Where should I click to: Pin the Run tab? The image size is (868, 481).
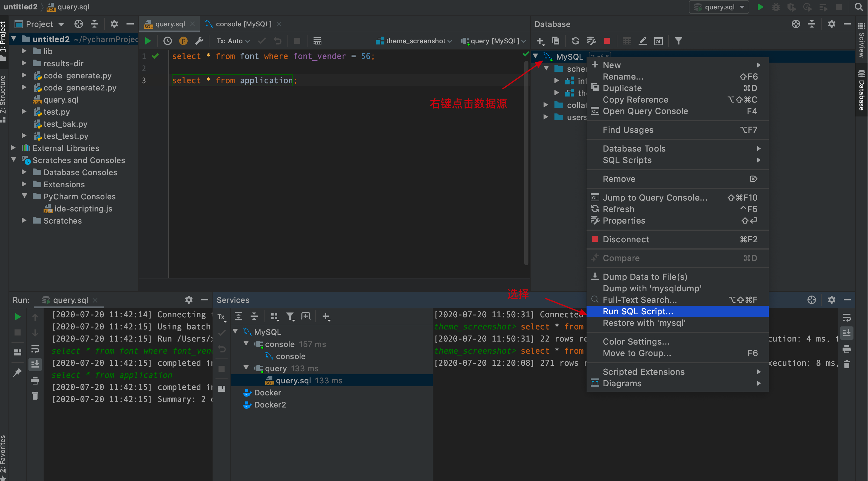18,372
